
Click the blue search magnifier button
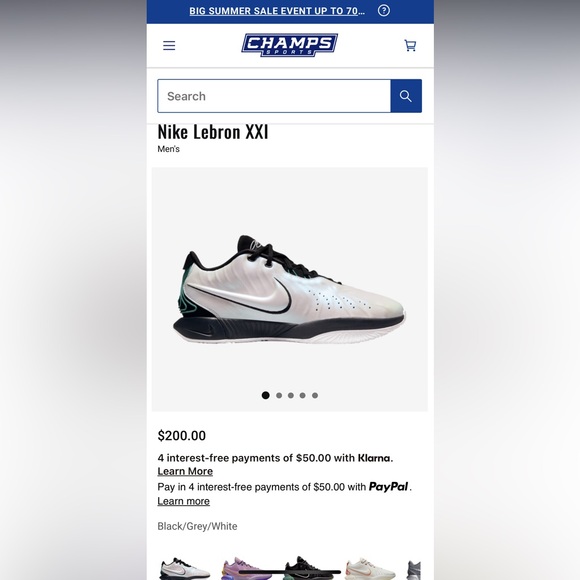pos(406,96)
